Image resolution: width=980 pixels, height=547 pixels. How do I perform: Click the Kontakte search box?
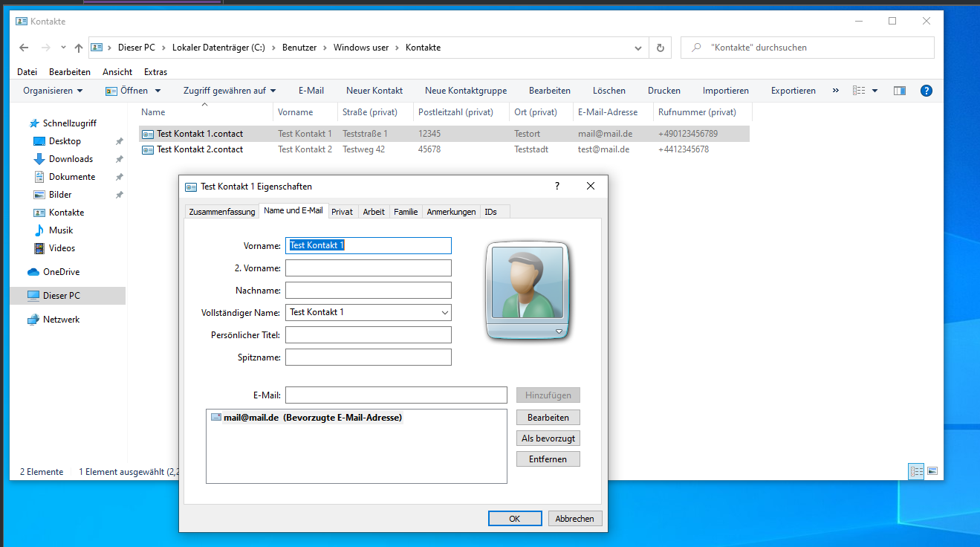(808, 48)
